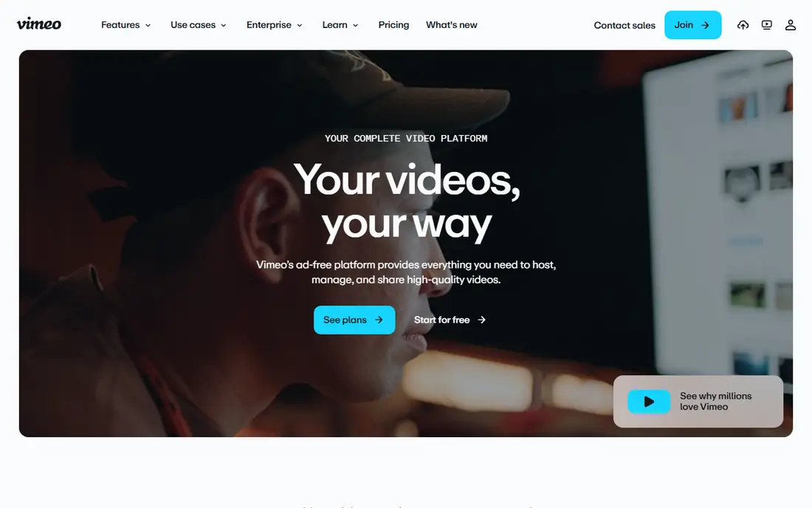The height and width of the screenshot is (508, 812).
Task: Click the See plans button
Action: point(354,320)
